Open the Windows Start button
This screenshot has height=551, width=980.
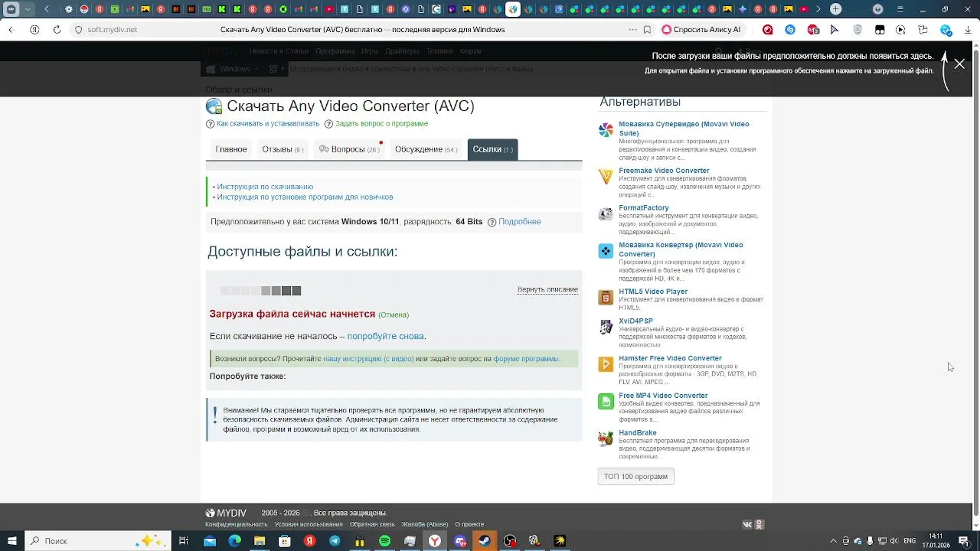point(11,541)
